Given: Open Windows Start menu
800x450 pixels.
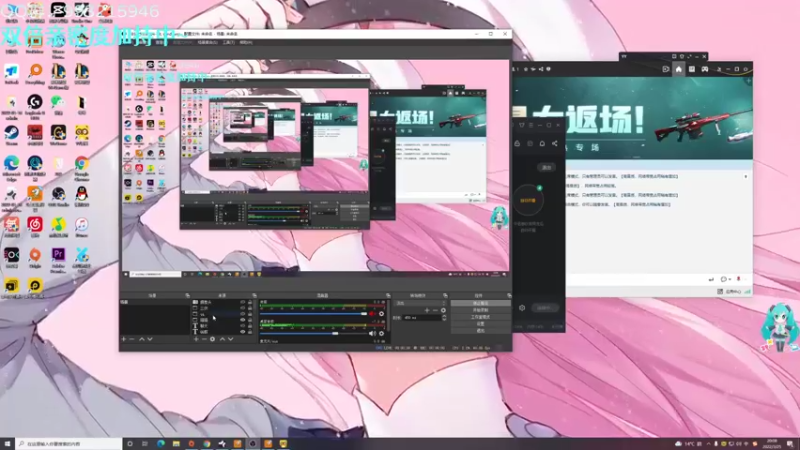Looking at the screenshot, I should 7,444.
